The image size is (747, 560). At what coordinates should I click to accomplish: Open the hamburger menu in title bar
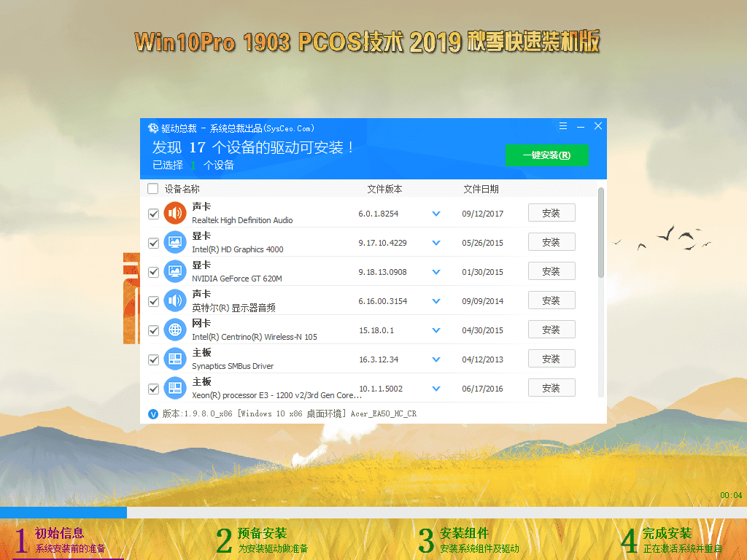(563, 126)
